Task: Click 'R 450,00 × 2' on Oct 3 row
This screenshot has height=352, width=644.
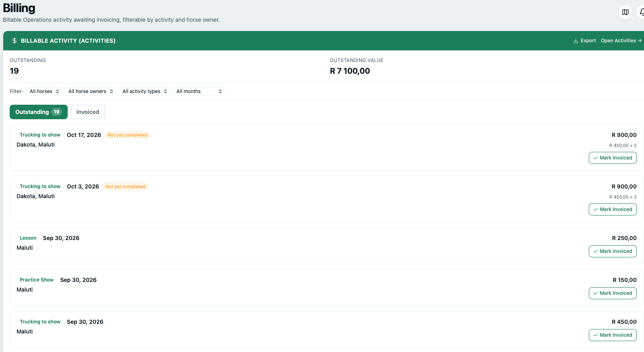Action: click(x=623, y=197)
